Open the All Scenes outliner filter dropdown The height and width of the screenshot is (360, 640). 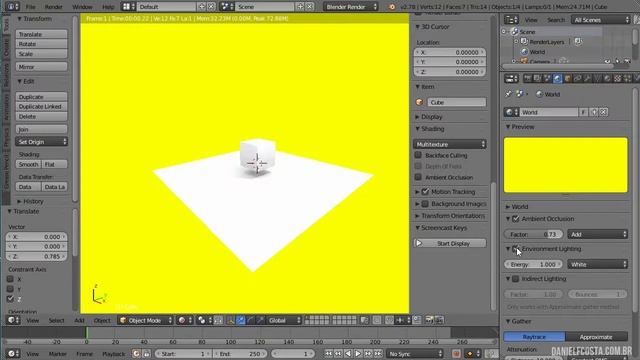[x=601, y=20]
